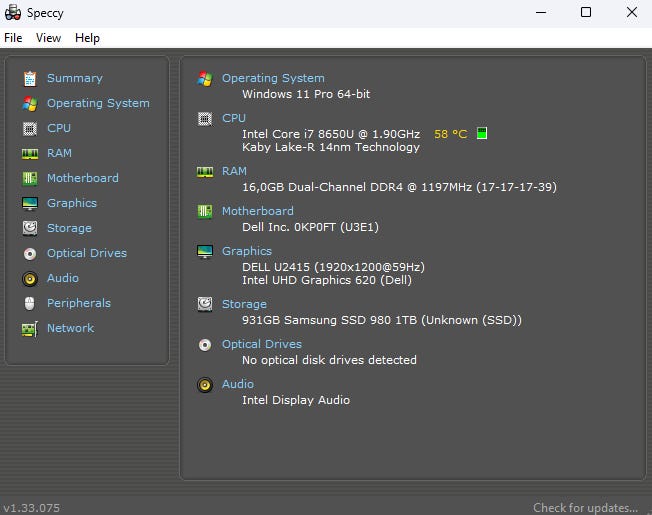Click the Peripherals mouse icon in sidebar
The image size is (652, 515).
(29, 303)
